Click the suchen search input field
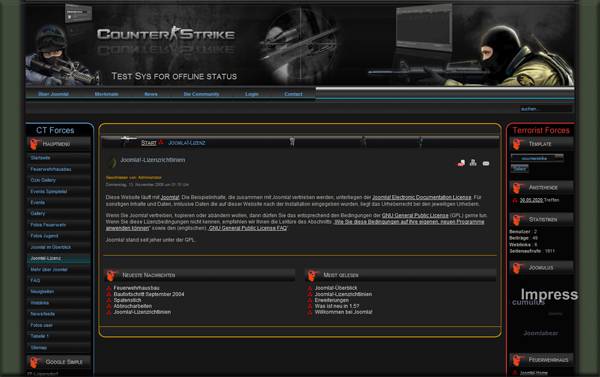This screenshot has height=377, width=600. pyautogui.click(x=546, y=109)
